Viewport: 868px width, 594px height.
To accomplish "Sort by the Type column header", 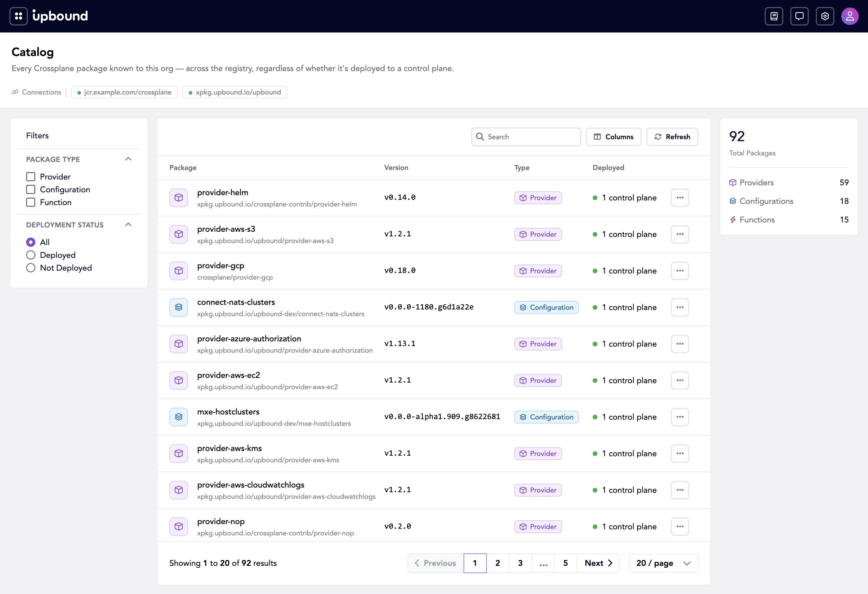I will click(x=522, y=168).
